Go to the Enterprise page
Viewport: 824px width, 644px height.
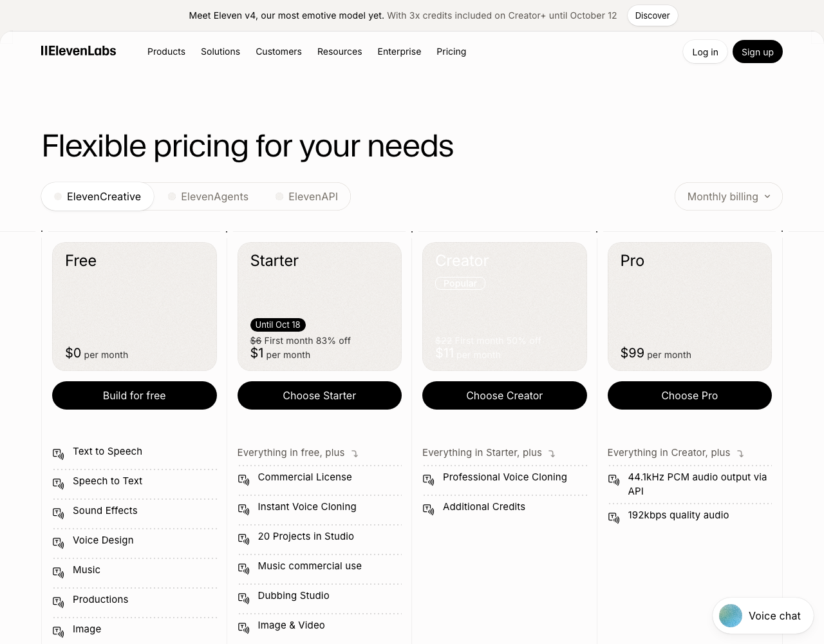(399, 52)
